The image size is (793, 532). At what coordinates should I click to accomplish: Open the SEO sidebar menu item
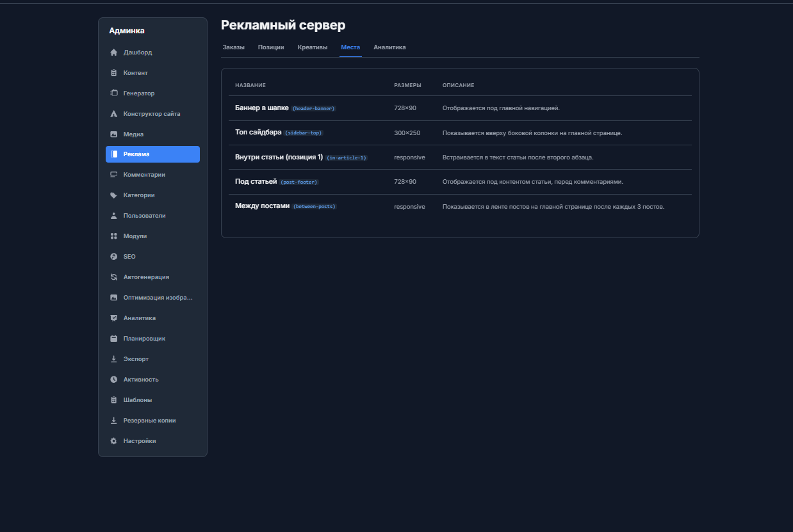(x=129, y=257)
